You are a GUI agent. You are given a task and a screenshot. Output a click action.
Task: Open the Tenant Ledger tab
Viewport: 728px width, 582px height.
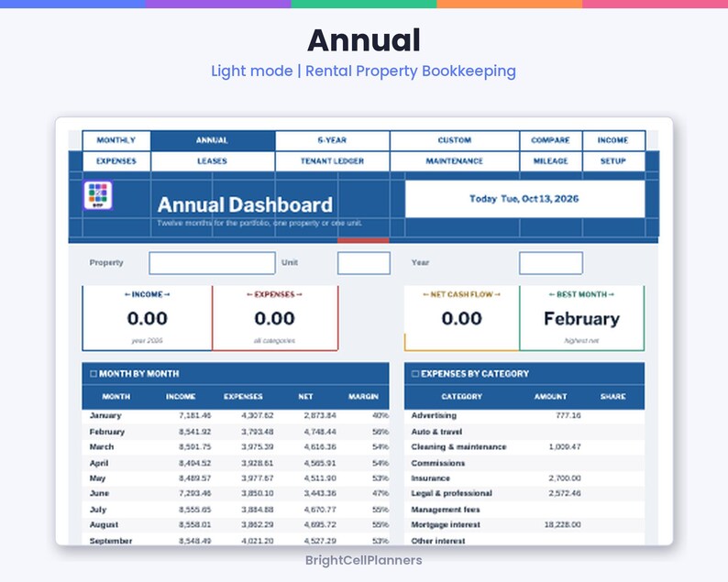(x=333, y=161)
